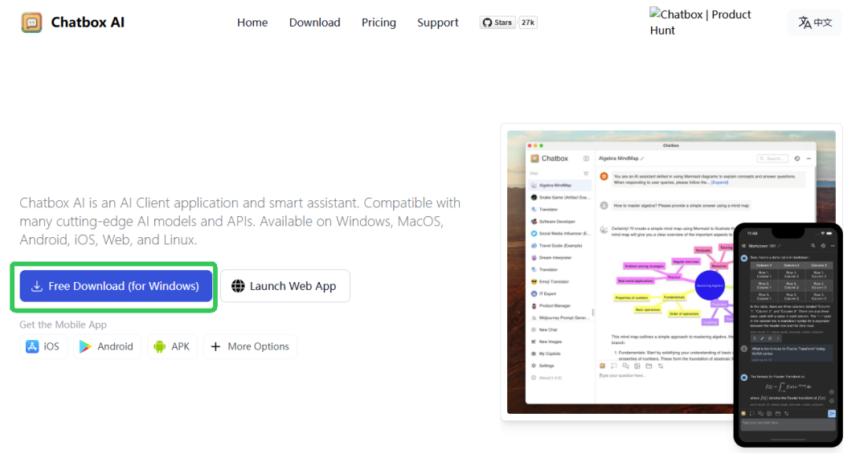Select Product Manager in preview image

[555, 305]
